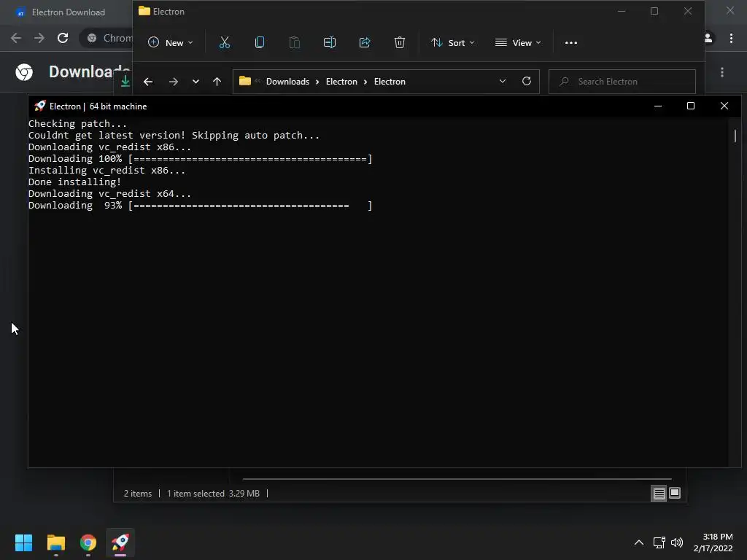Click the middle Electron breadcrumb segment
Viewport: 747px width, 560px height.
point(341,82)
